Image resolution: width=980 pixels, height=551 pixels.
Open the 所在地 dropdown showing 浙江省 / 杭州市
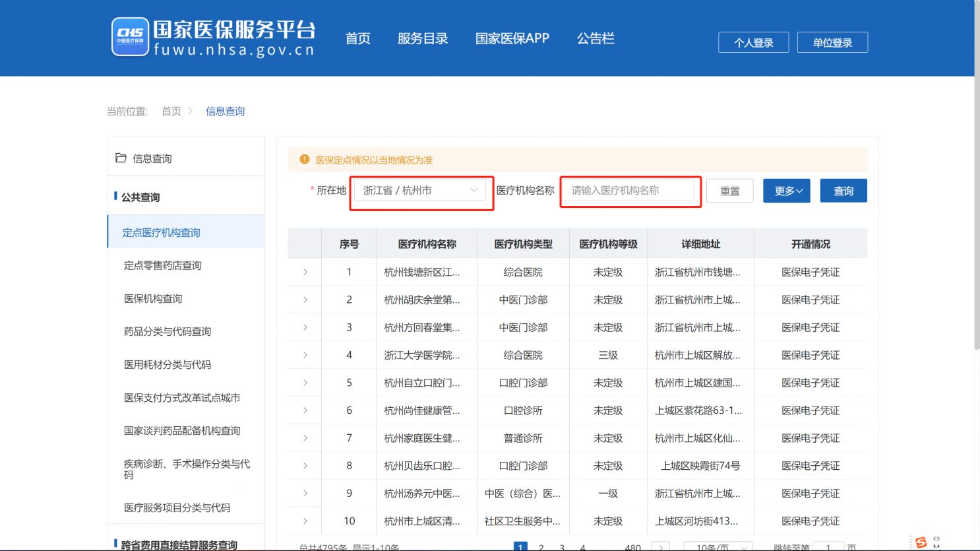(x=420, y=190)
